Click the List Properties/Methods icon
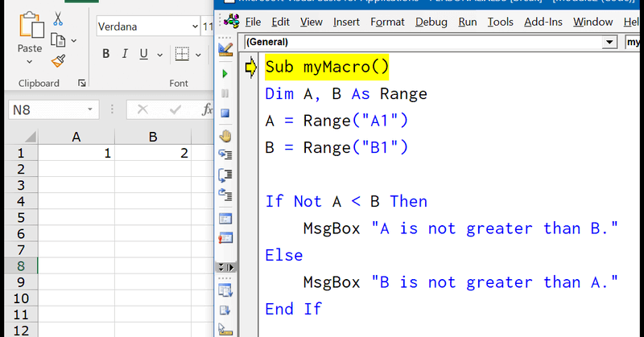The height and width of the screenshot is (337, 644). [x=225, y=291]
